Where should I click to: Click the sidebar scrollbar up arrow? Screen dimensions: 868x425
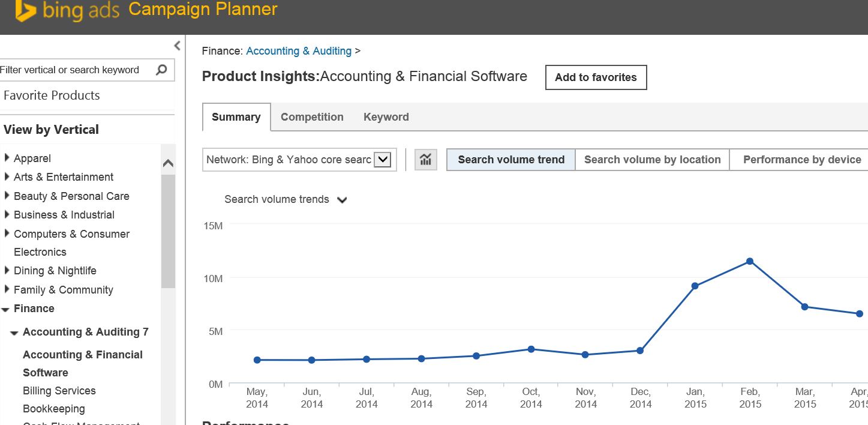click(168, 163)
